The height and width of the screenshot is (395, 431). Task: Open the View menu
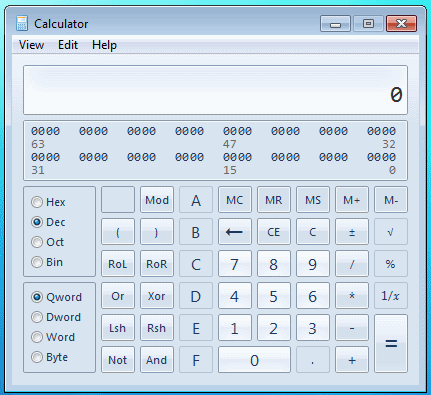[x=31, y=45]
